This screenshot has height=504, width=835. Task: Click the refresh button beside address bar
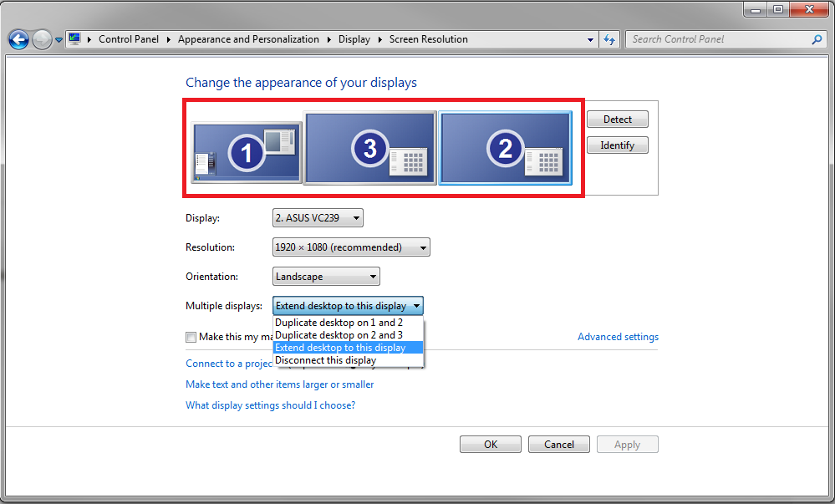tap(609, 39)
